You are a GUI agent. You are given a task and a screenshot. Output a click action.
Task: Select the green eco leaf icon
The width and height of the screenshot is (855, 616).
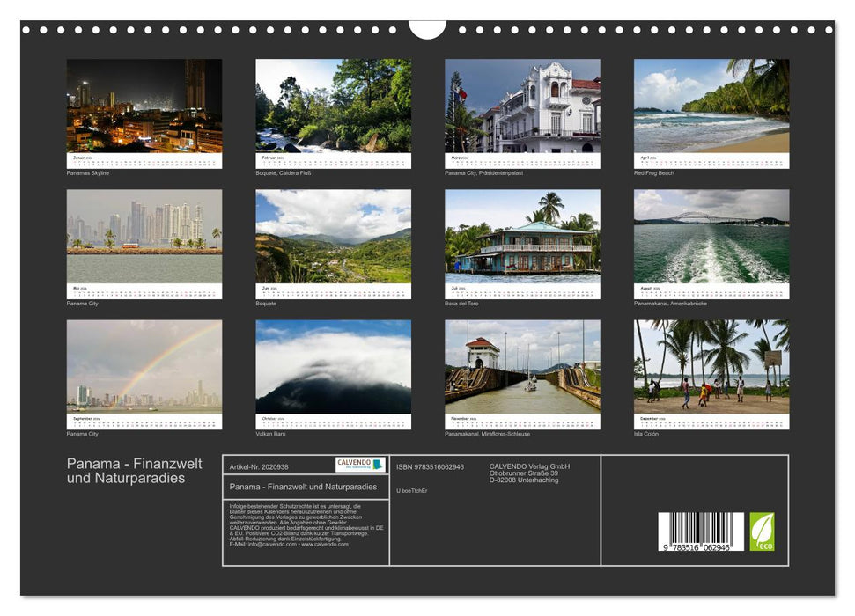(761, 532)
